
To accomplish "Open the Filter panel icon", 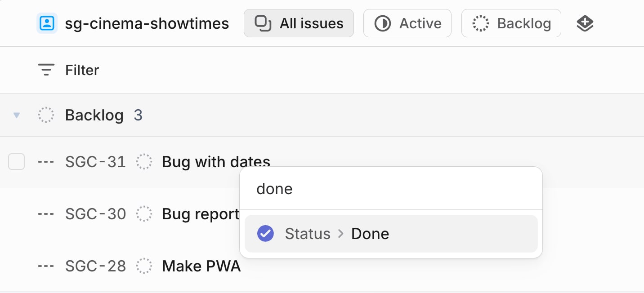I will coord(46,70).
